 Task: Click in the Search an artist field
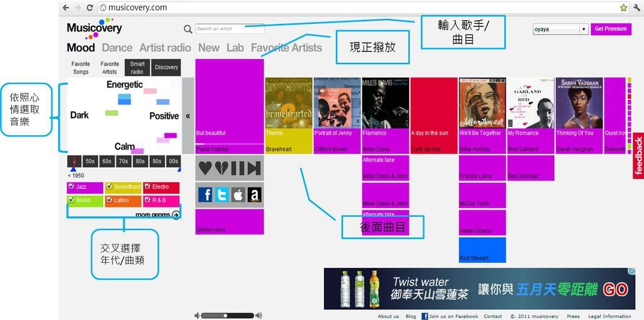(x=230, y=29)
